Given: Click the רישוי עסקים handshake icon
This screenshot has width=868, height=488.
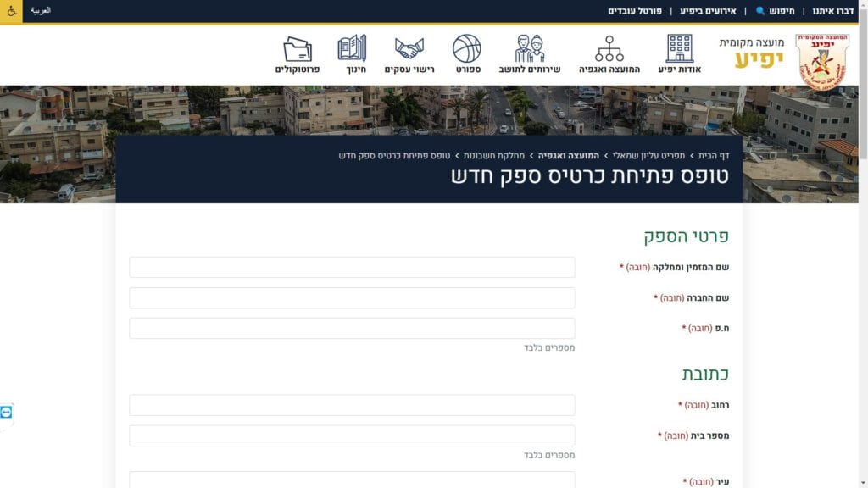Looking at the screenshot, I should coord(409,49).
